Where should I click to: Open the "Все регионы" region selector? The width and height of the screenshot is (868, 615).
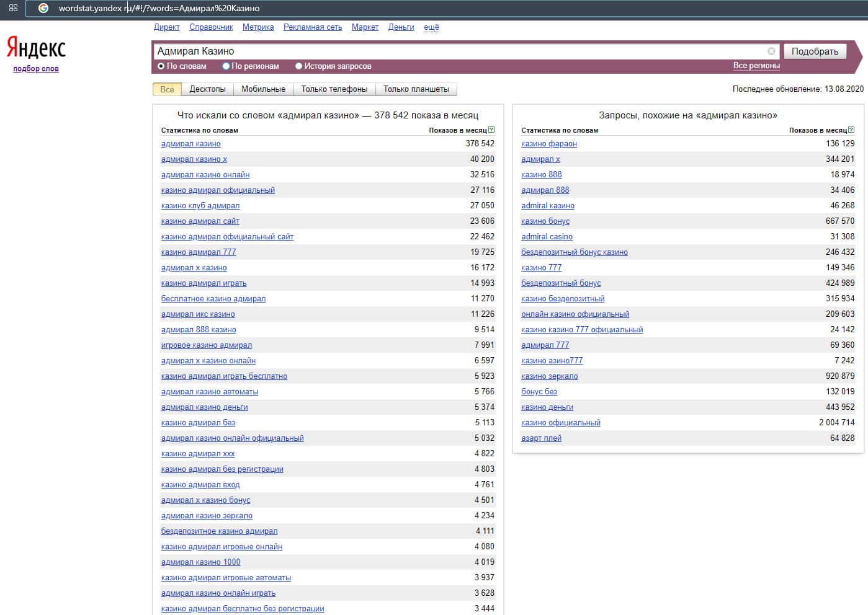coord(756,66)
